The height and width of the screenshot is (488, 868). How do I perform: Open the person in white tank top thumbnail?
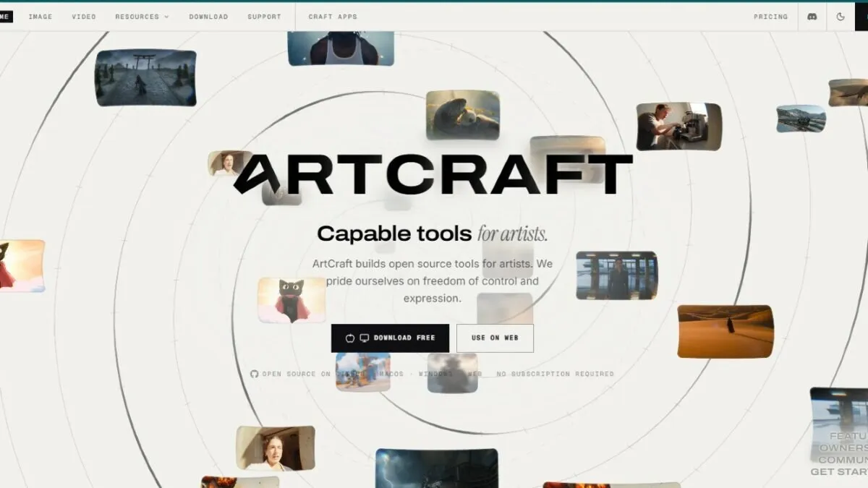341,48
